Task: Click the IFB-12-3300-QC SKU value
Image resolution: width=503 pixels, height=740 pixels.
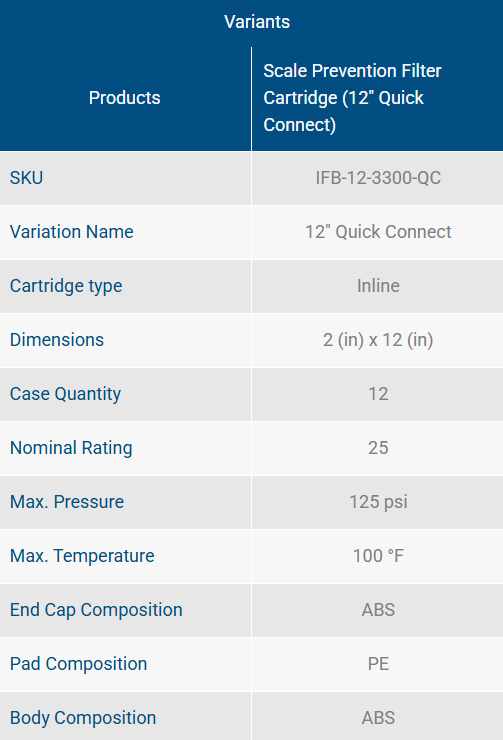Action: [378, 178]
